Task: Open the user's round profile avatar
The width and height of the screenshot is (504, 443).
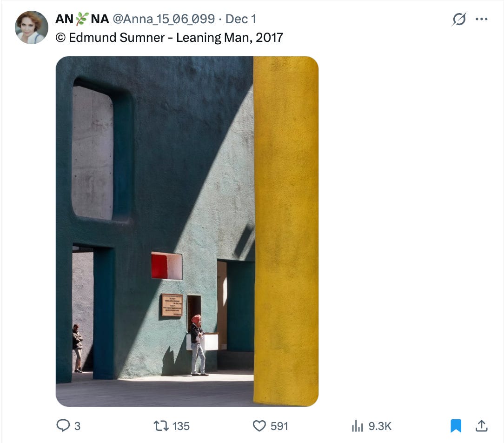Action: point(32,27)
